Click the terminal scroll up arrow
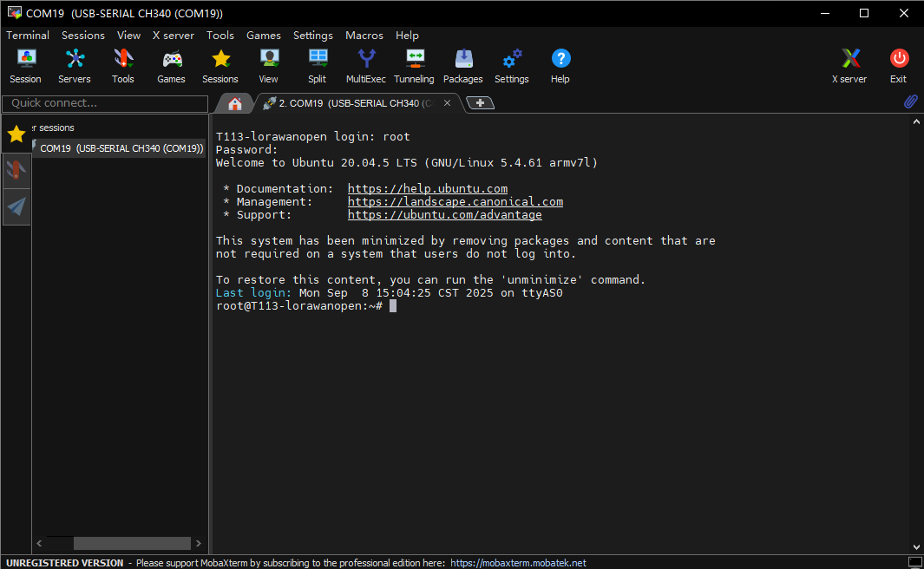The width and height of the screenshot is (924, 569). [916, 122]
